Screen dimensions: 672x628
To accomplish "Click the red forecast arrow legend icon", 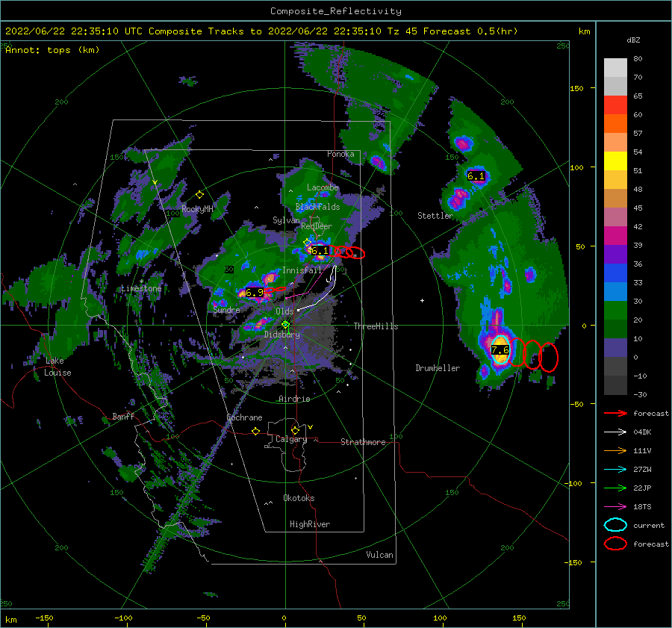I will 615,413.
